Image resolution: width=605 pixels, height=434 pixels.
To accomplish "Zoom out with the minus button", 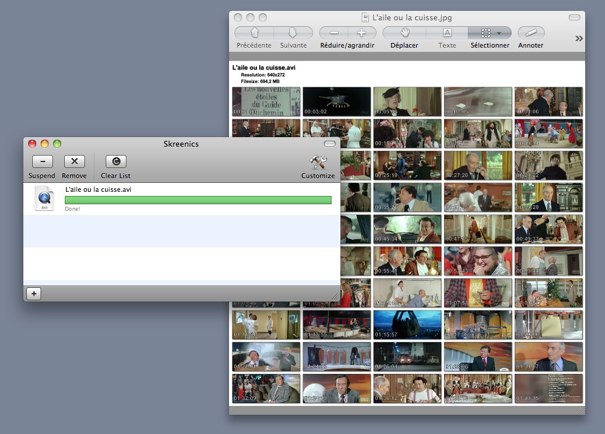I will (334, 33).
